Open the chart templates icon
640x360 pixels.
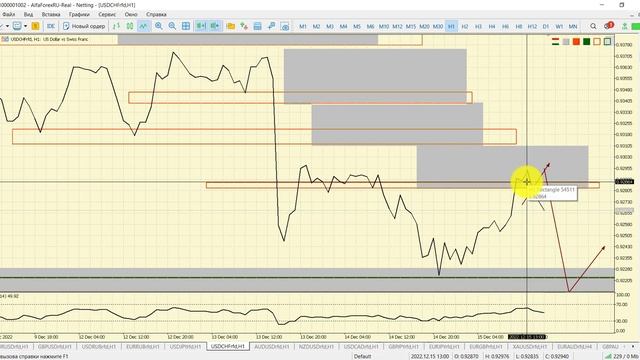tap(258, 26)
